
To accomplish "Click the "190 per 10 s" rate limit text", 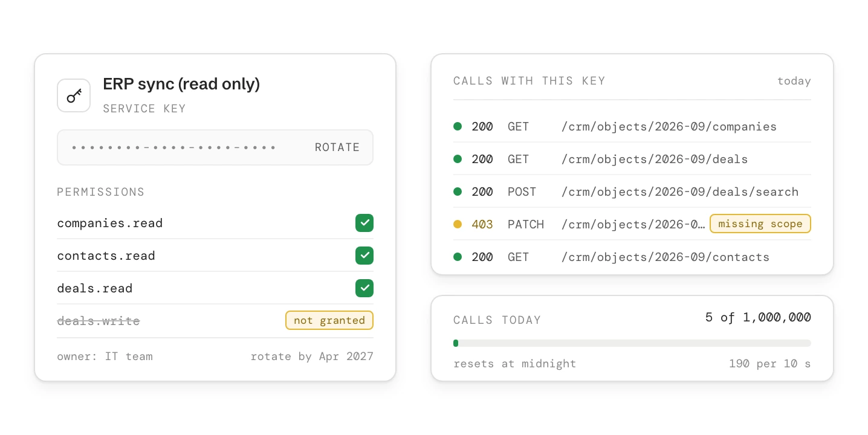I will (x=770, y=364).
